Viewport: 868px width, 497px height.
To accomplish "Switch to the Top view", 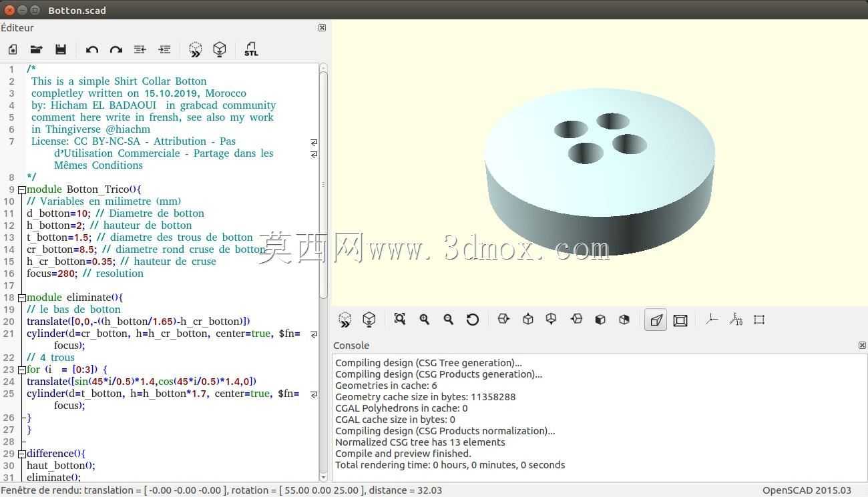I will point(527,320).
